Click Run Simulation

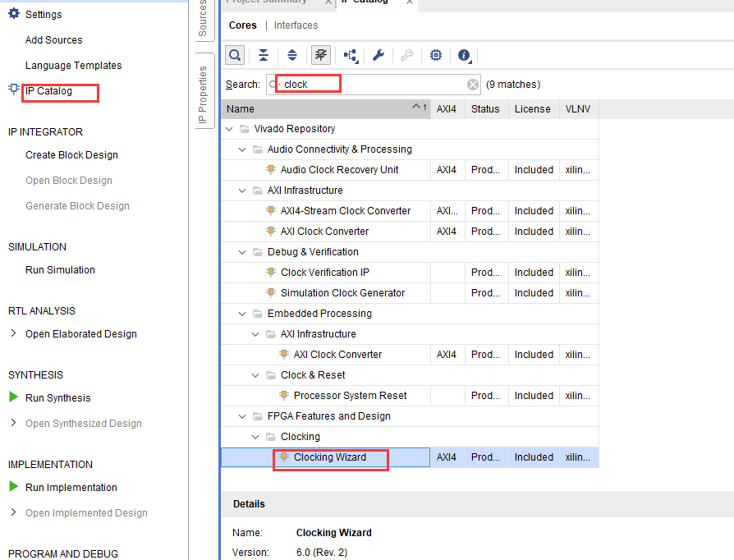pos(60,270)
